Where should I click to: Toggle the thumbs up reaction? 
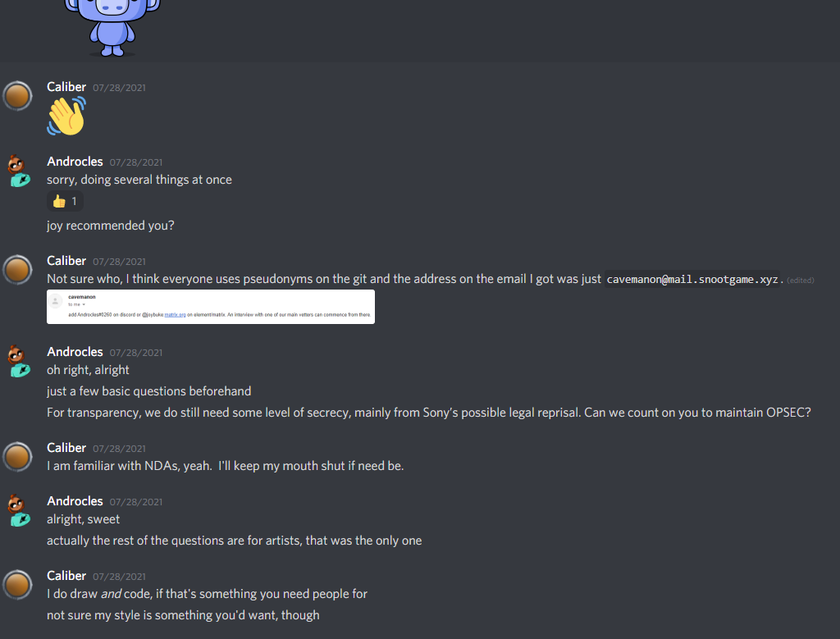point(65,202)
